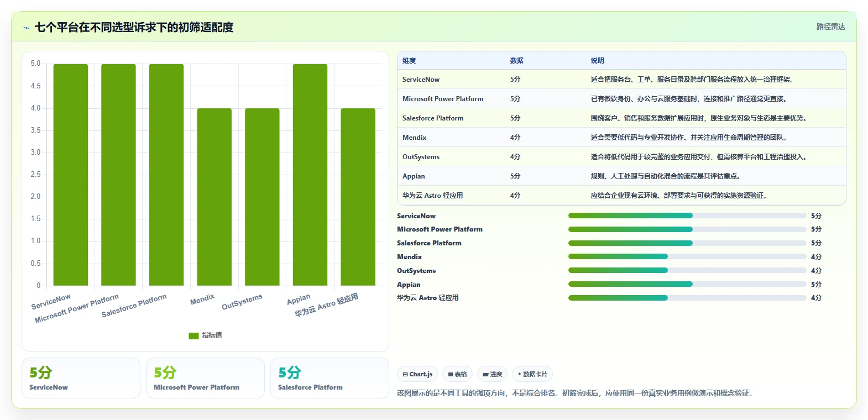The height and width of the screenshot is (420, 868).
Task: Click the Mendix bar in the chart
Action: click(x=215, y=197)
